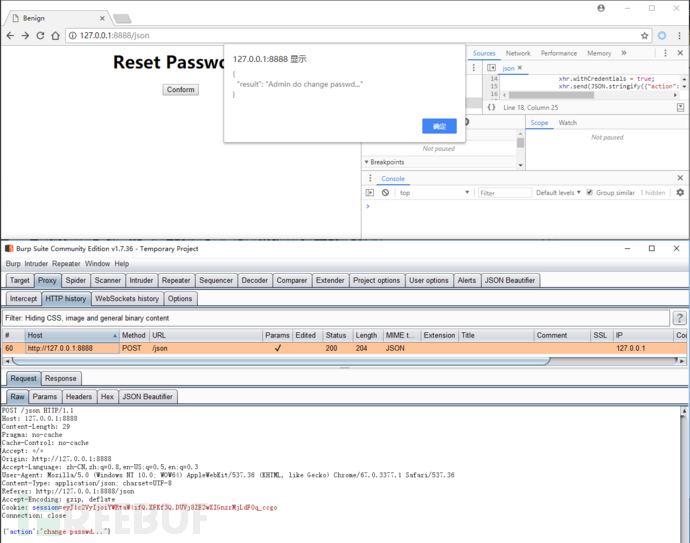Switch to the Repeater tab in Burp
The height and width of the screenshot is (543, 690).
click(176, 281)
